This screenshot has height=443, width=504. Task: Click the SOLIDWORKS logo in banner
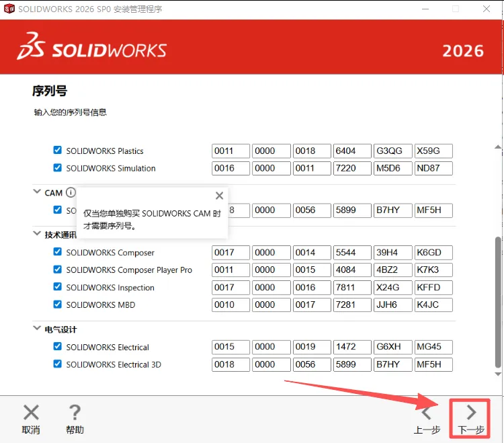[92, 46]
